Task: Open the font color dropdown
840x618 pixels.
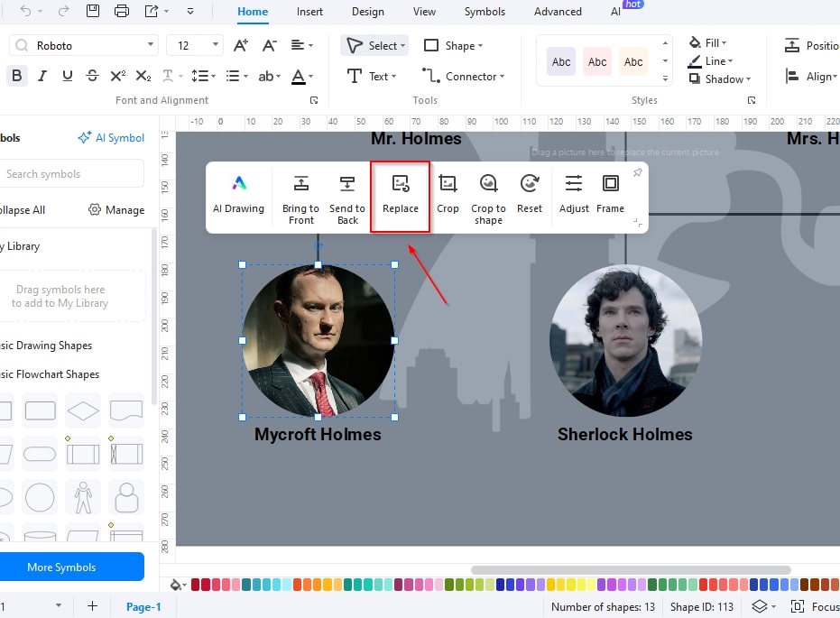Action: (310, 77)
